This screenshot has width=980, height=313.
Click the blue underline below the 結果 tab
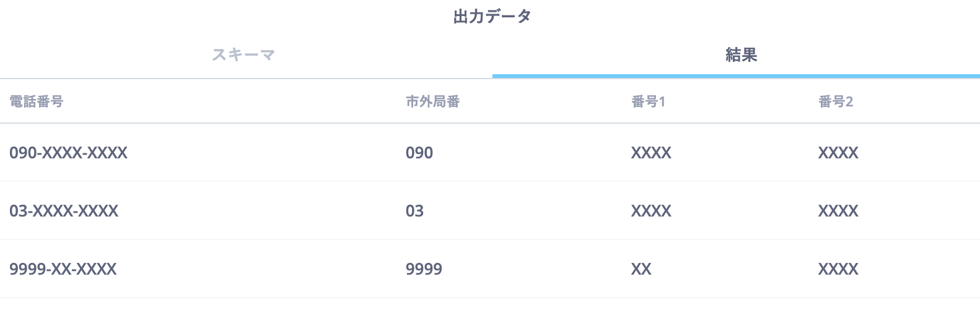[736, 76]
